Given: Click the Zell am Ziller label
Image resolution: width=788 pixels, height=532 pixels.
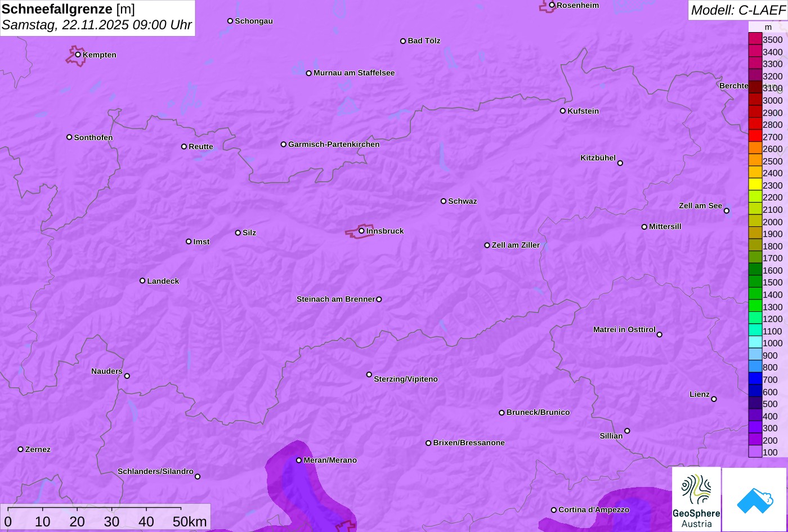Looking at the screenshot, I should click(x=516, y=245).
